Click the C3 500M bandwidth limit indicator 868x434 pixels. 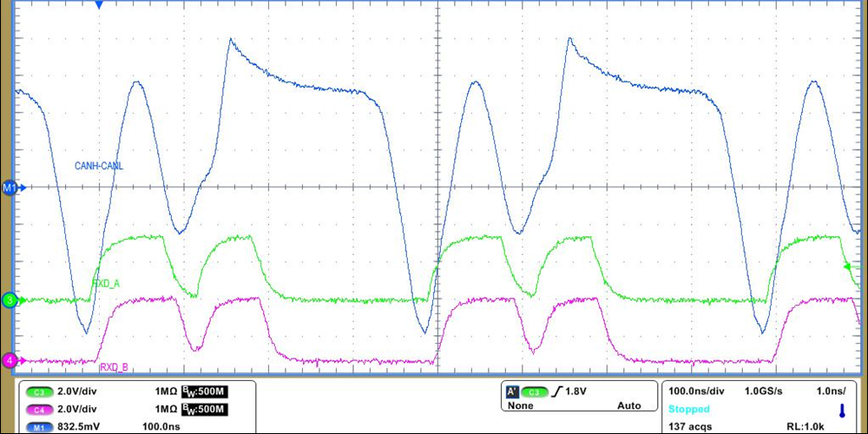(203, 392)
